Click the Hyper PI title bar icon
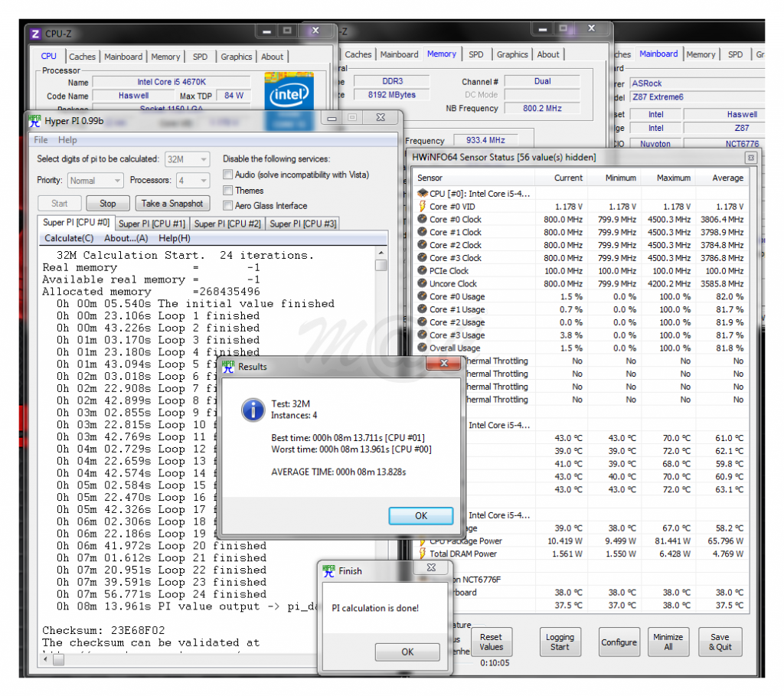The height and width of the screenshot is (696, 784). [x=34, y=119]
